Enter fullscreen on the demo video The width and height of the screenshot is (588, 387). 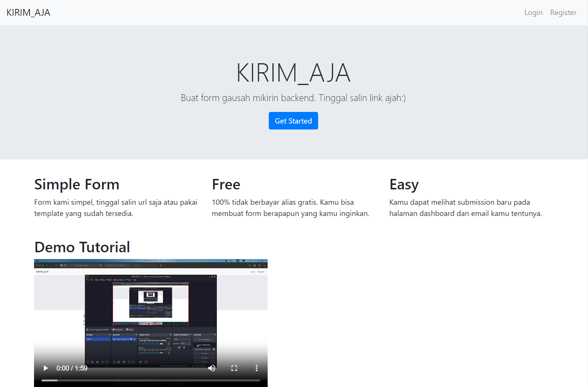click(x=234, y=368)
